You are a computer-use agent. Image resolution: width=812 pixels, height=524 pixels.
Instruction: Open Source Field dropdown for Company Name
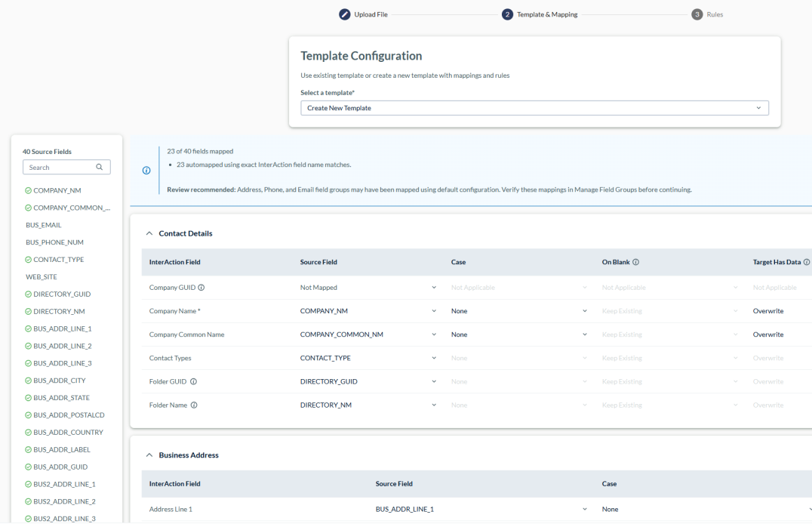pyautogui.click(x=368, y=311)
